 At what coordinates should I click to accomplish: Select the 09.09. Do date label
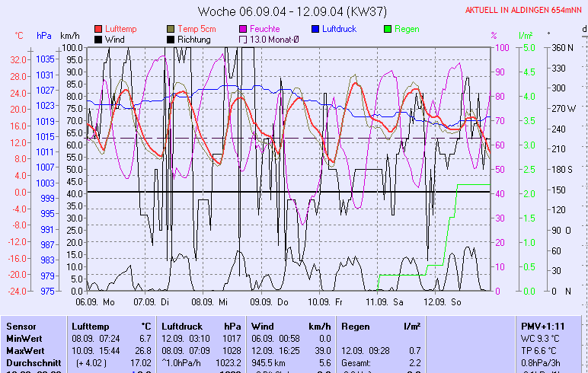point(270,301)
